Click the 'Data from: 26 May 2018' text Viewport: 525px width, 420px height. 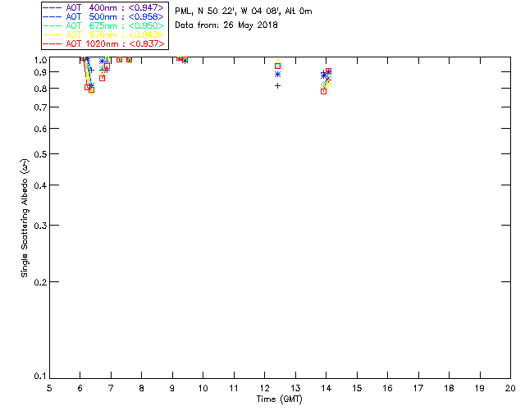click(x=226, y=25)
